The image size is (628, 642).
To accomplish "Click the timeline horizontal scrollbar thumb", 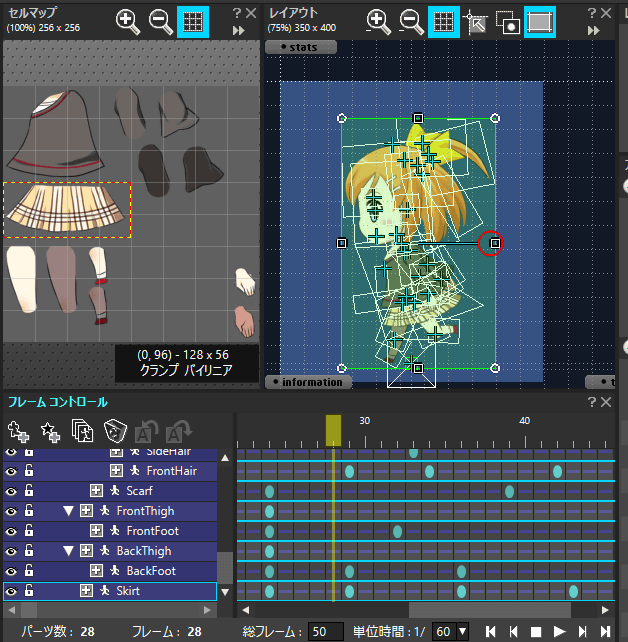I will point(490,610).
